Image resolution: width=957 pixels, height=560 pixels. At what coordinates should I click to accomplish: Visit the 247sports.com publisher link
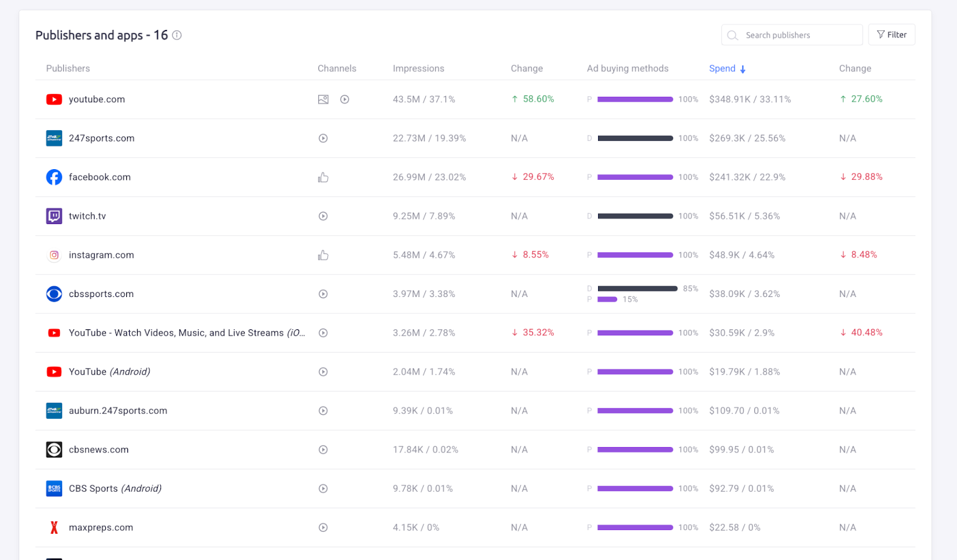(101, 138)
